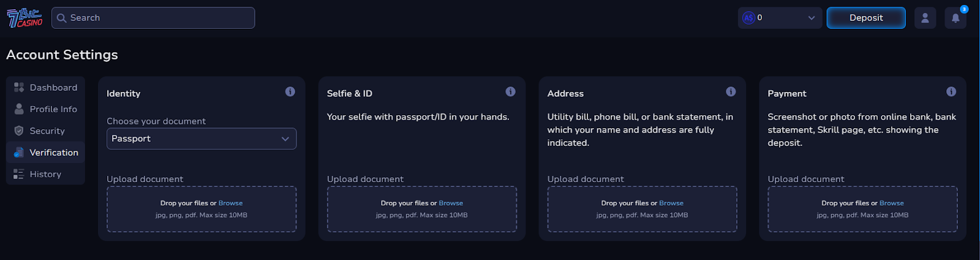The height and width of the screenshot is (260, 980).
Task: Click Browse in the Address upload area
Action: tap(671, 203)
